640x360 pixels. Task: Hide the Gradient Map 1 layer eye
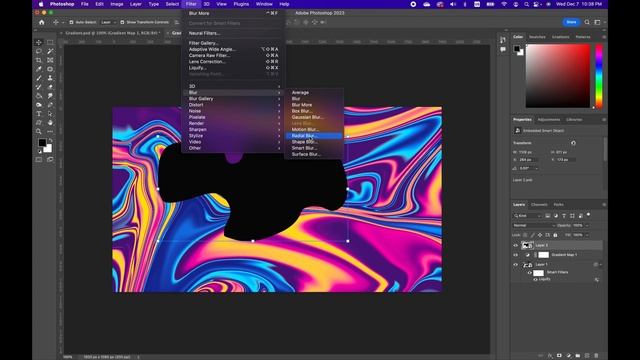[x=516, y=255]
